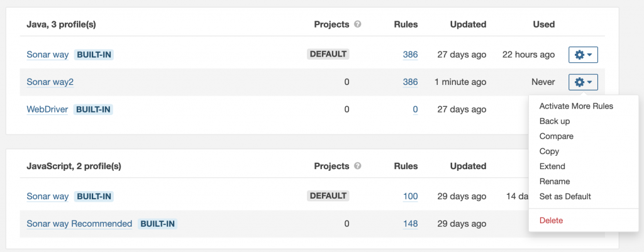Click the 100 rules count link
Viewport: 644px width, 252px height.
pos(410,197)
